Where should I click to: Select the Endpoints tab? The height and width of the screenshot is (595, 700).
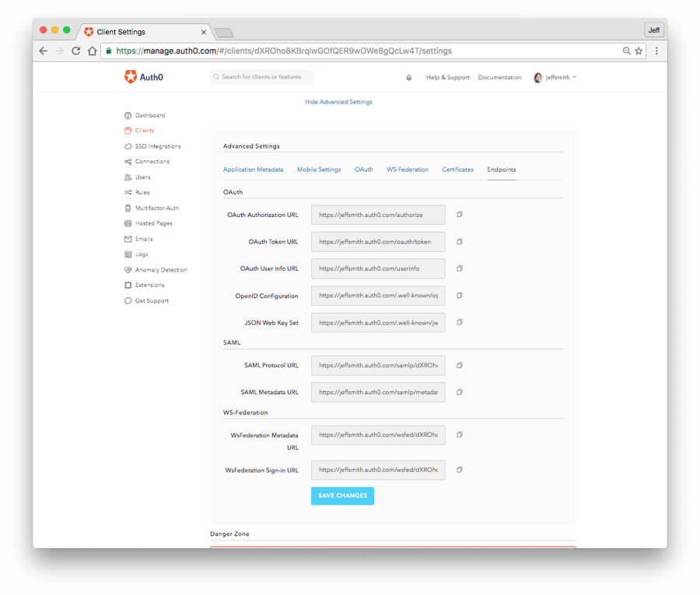click(x=502, y=170)
